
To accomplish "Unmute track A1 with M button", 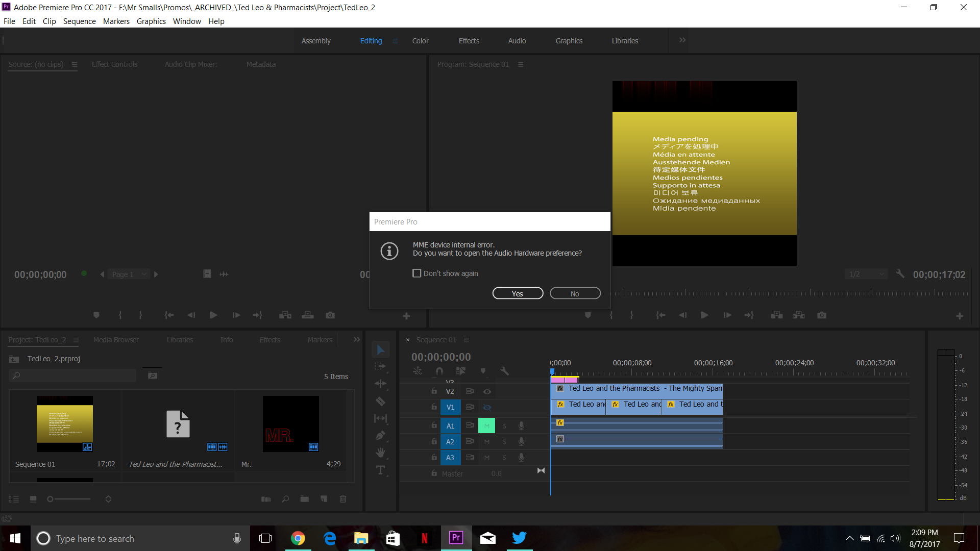I will click(x=486, y=425).
